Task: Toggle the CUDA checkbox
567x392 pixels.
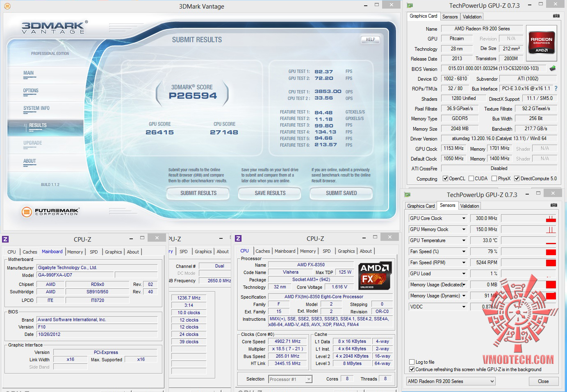Action: click(x=471, y=179)
